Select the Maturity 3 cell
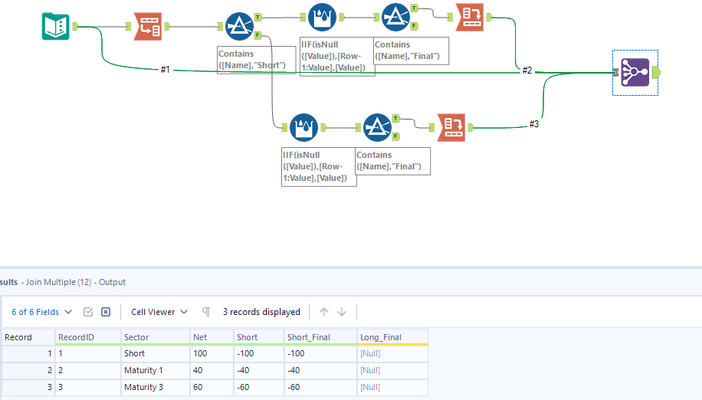The height and width of the screenshot is (400, 702). (155, 387)
